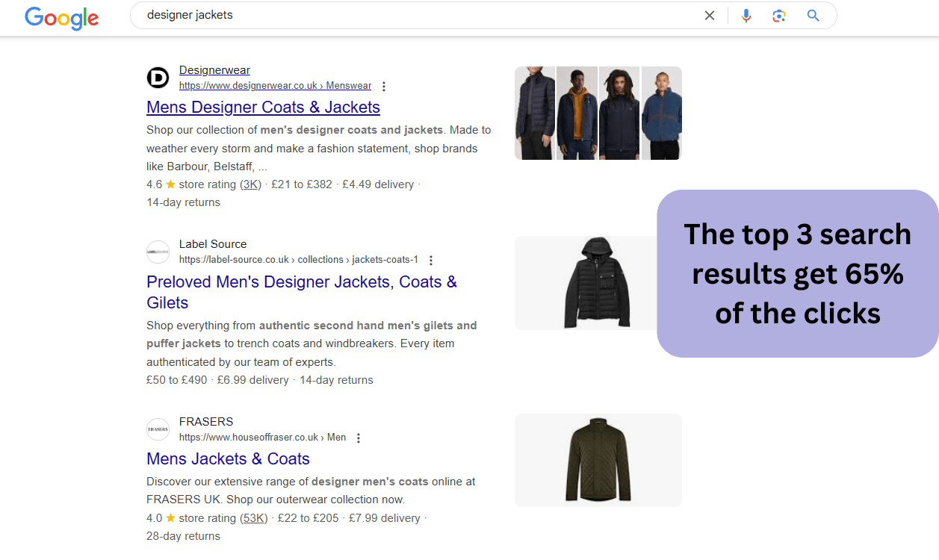Click the olive green quilted jacket thumbnail
Image resolution: width=939 pixels, height=560 pixels.
pyautogui.click(x=598, y=461)
